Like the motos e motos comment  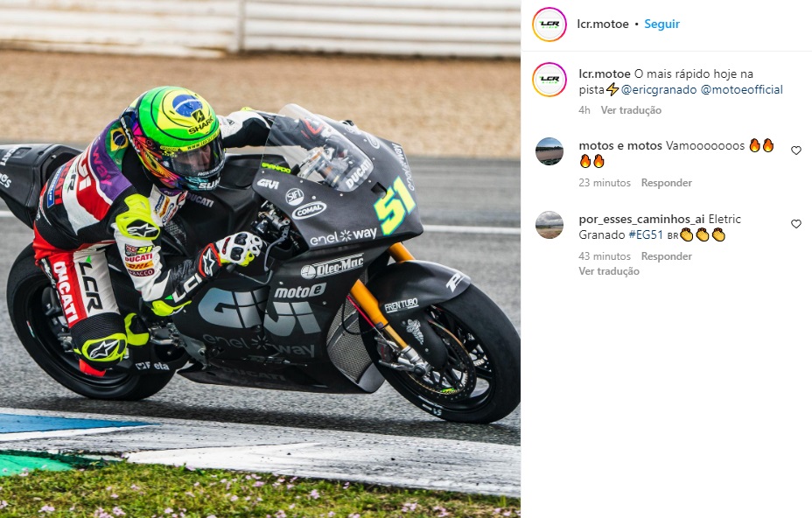796,150
